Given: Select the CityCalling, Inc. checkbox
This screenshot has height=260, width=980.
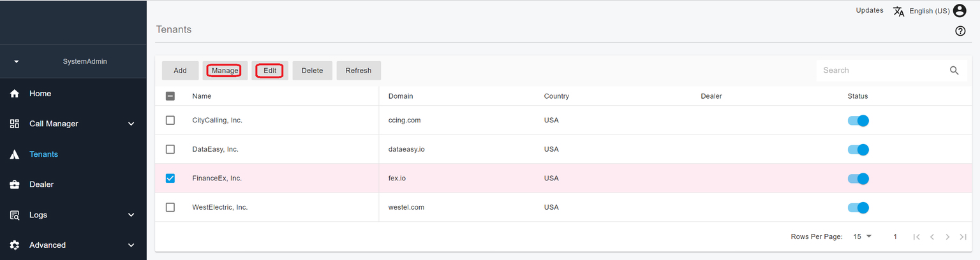Looking at the screenshot, I should point(170,120).
